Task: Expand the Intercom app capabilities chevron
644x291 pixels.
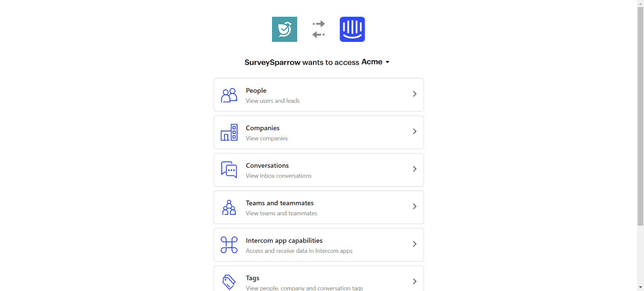Action: tap(415, 244)
